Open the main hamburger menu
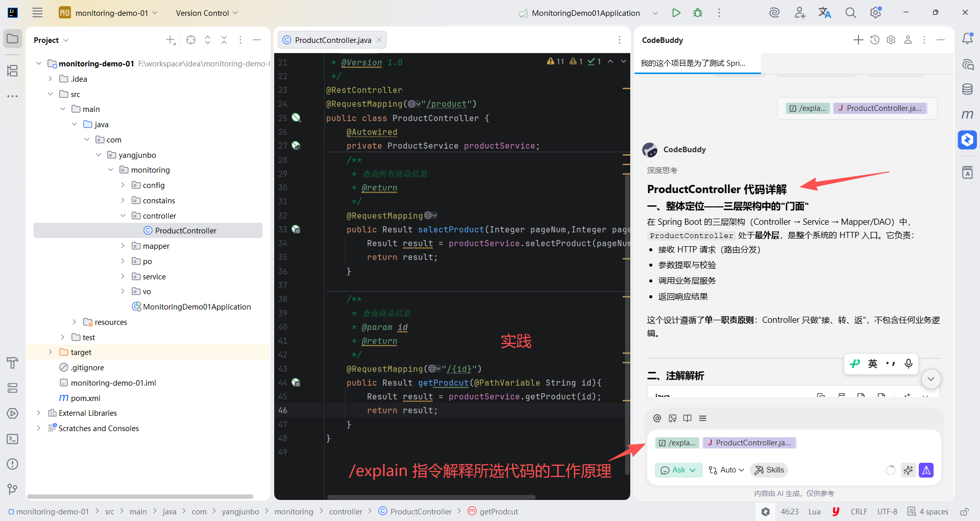This screenshot has height=521, width=980. 37,13
